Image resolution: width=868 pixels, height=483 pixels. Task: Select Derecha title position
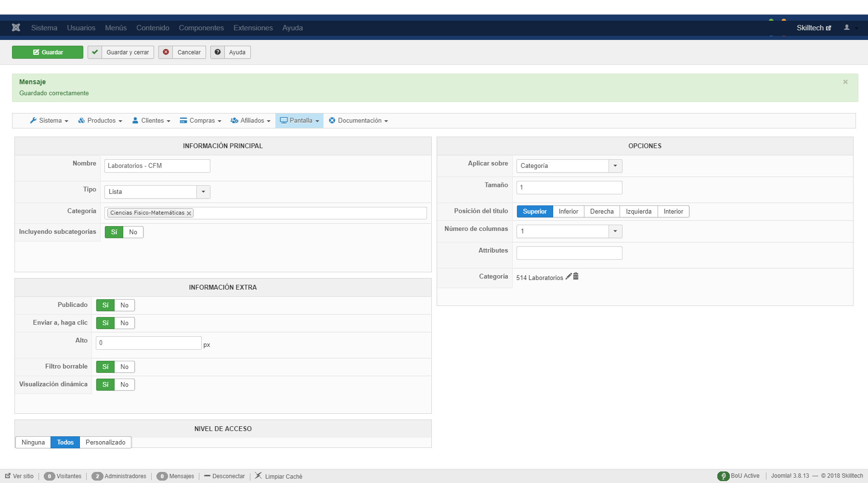602,211
